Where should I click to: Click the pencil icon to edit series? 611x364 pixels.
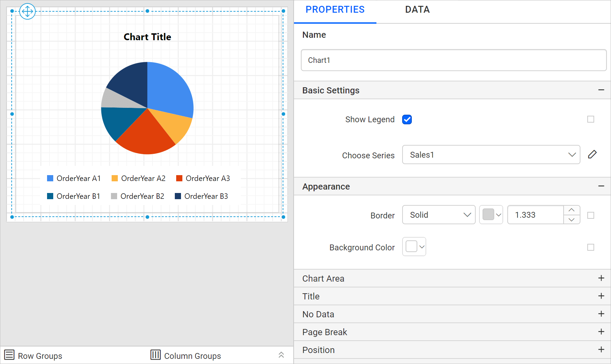592,155
